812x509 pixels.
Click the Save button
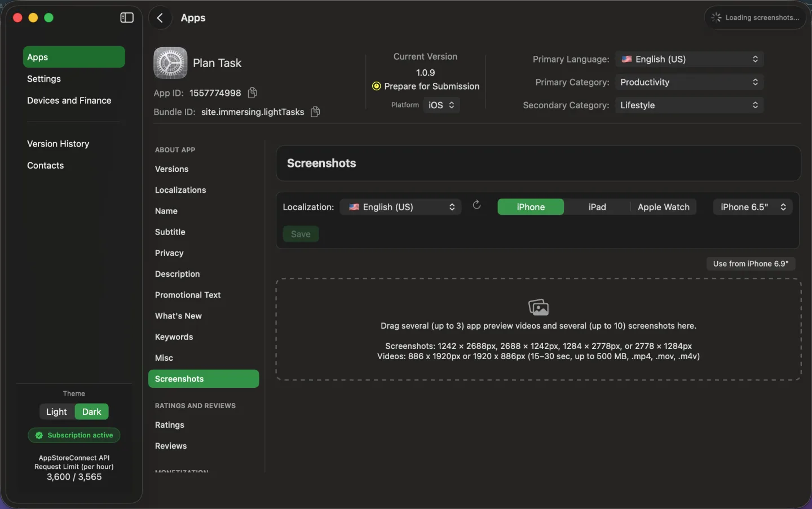coord(301,234)
